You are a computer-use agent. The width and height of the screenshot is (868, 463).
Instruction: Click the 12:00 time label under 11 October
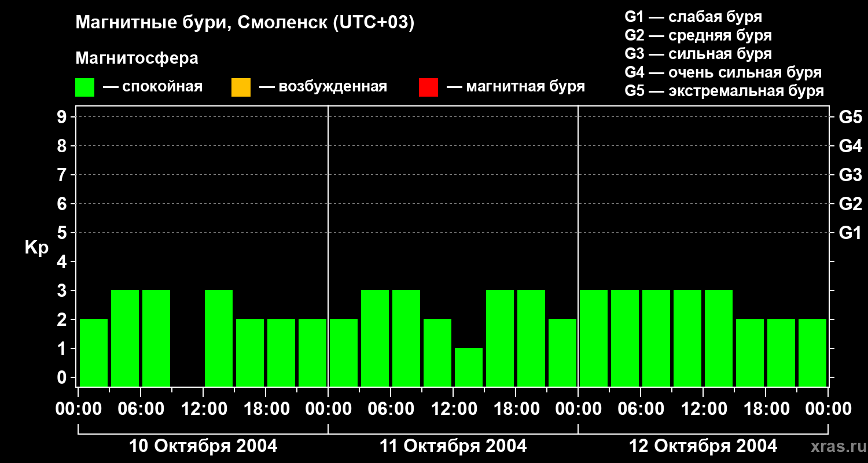[453, 409]
